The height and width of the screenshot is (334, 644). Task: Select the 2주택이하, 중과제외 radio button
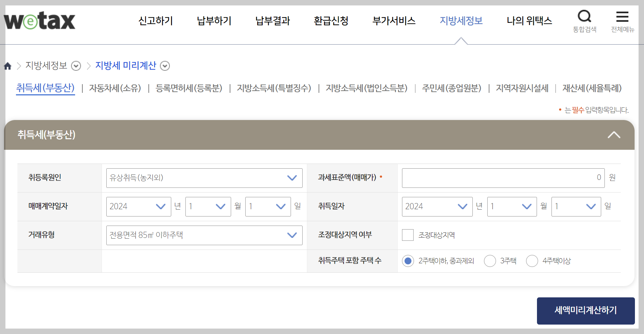pos(408,261)
